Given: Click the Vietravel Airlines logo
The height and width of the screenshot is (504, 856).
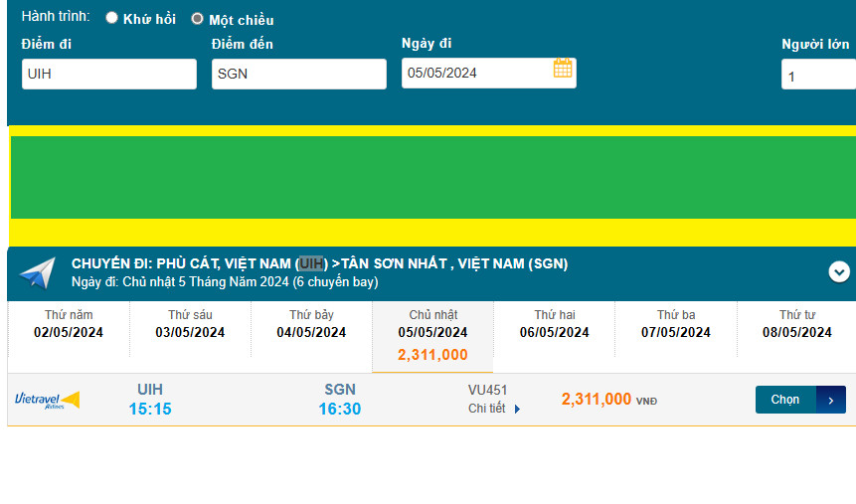Looking at the screenshot, I should 47,400.
